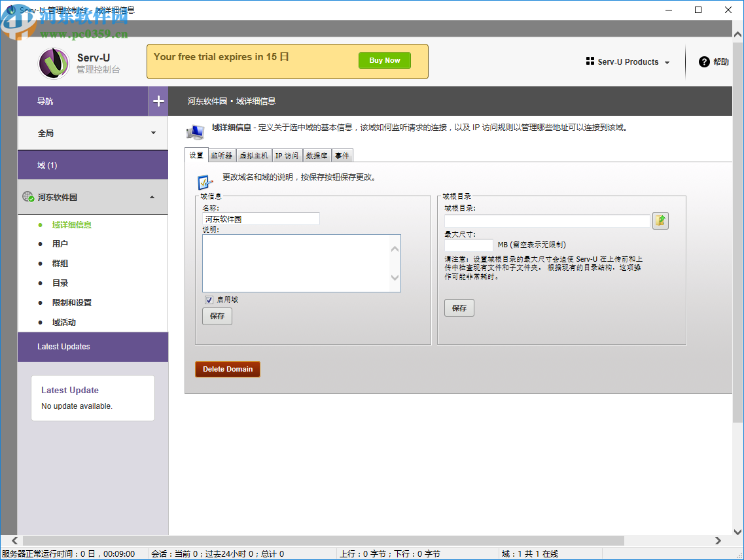
Task: Click the 域 (1) navigation header
Action: pyautogui.click(x=93, y=165)
